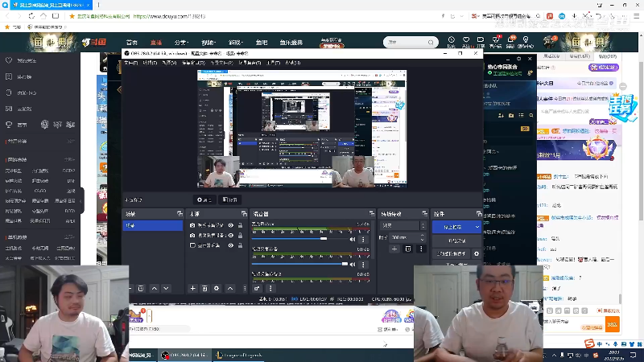Pop out the OBS Audio Mixer dock

click(x=372, y=214)
